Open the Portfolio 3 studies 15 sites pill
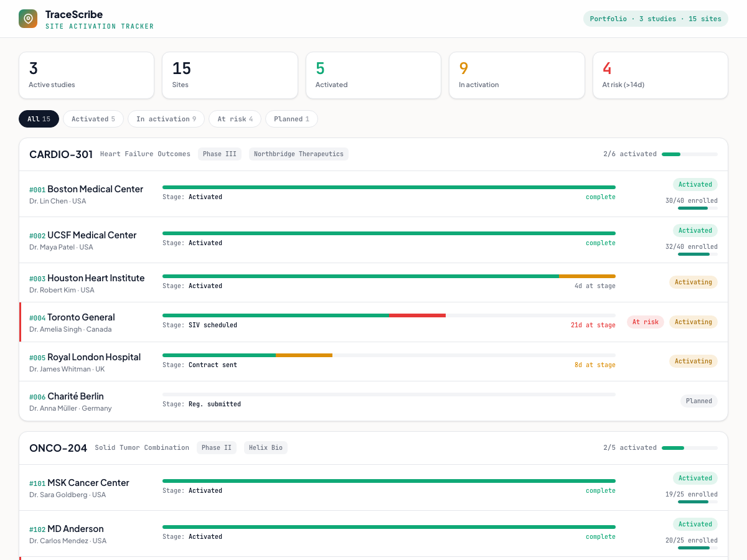The image size is (747, 560). tap(655, 19)
